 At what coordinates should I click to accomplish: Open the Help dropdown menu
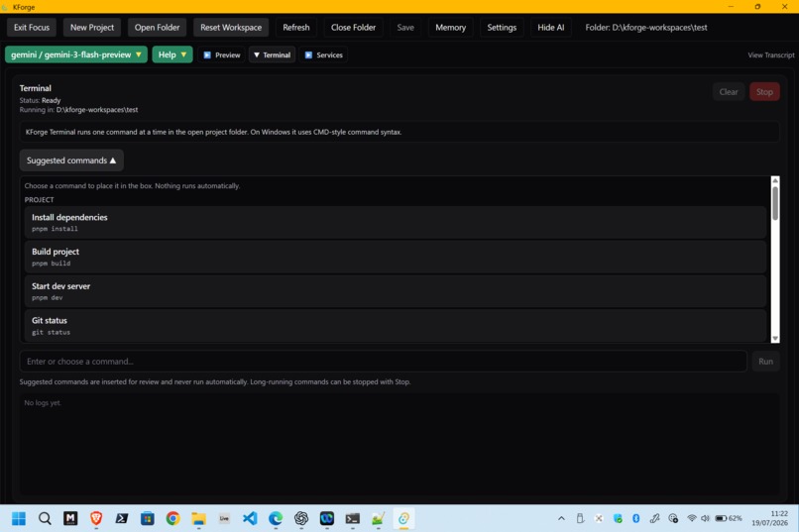pyautogui.click(x=172, y=54)
